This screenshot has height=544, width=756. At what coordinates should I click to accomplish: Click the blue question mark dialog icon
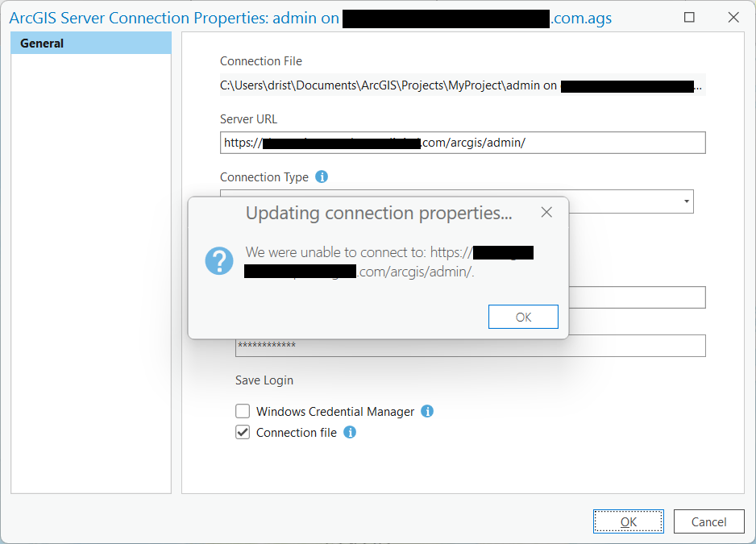click(x=219, y=261)
